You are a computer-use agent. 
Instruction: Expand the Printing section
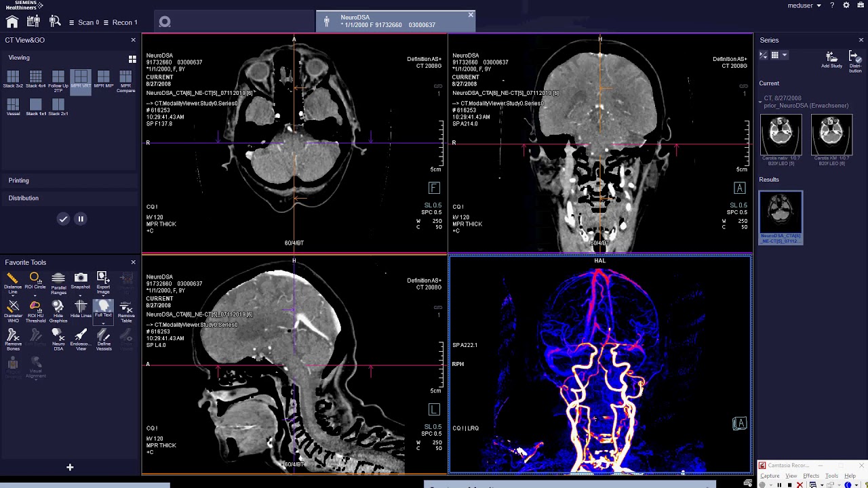pos(71,180)
